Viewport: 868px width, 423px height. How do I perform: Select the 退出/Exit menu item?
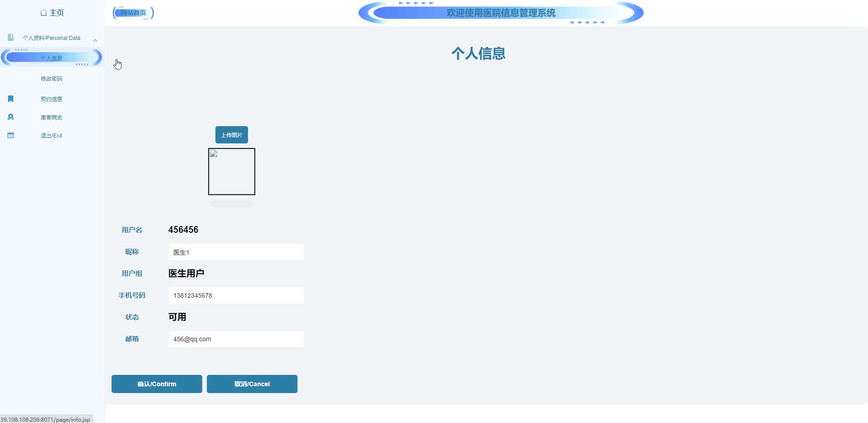pos(51,135)
